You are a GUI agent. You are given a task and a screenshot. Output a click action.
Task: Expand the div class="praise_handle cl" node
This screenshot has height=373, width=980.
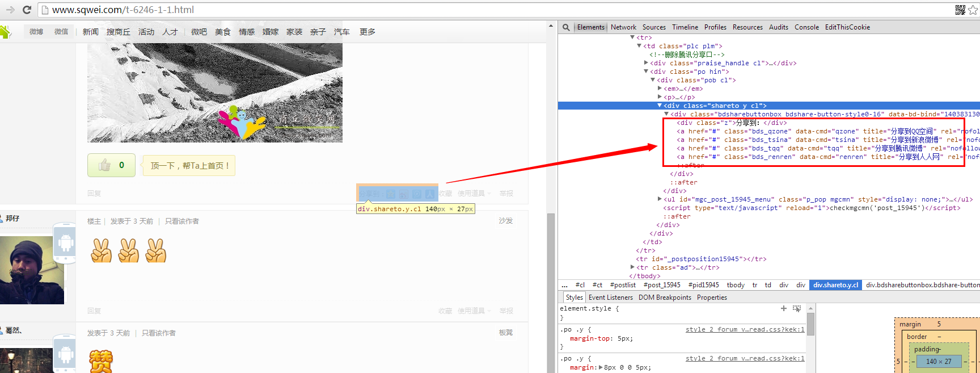[646, 63]
